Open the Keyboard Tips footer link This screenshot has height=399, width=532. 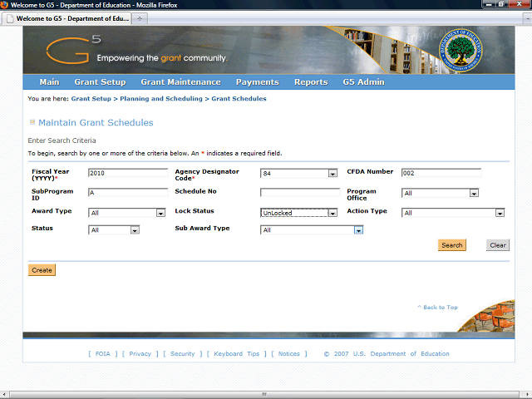236,353
